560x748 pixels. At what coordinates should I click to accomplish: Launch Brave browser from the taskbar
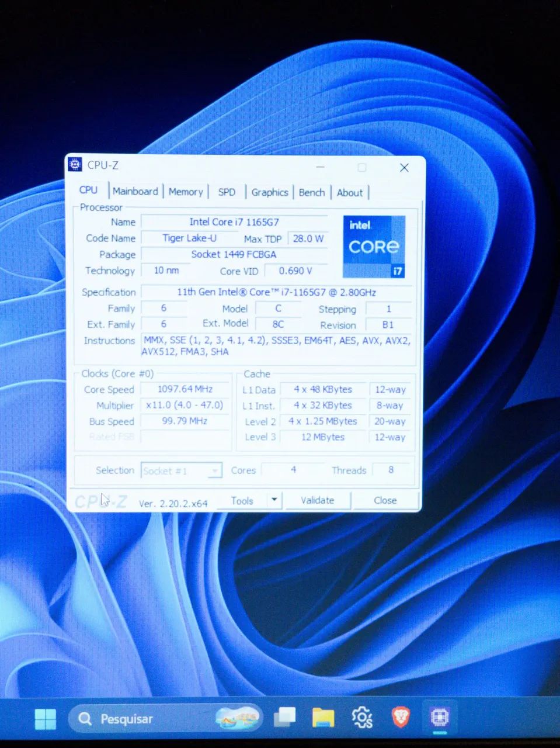401,717
